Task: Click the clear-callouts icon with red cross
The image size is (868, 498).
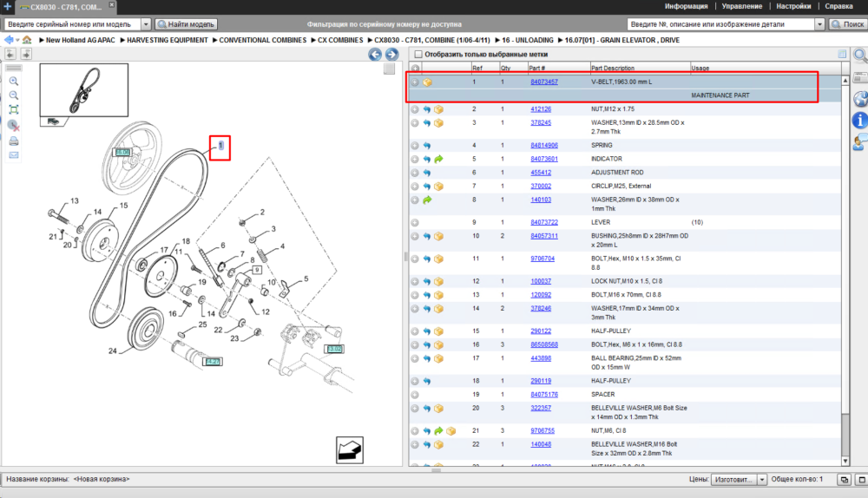Action: coord(14,126)
